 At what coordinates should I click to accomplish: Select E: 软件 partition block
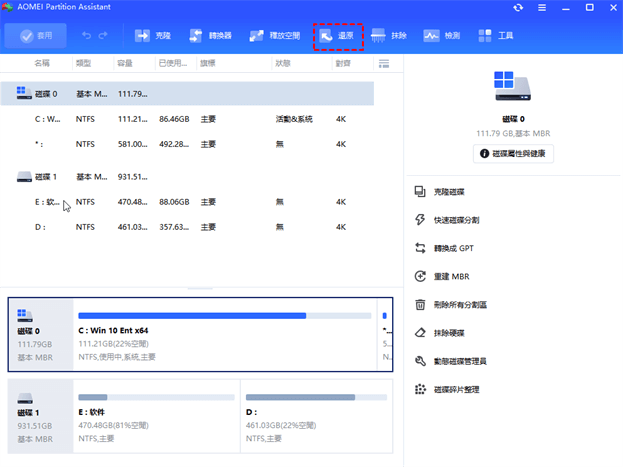(x=157, y=416)
